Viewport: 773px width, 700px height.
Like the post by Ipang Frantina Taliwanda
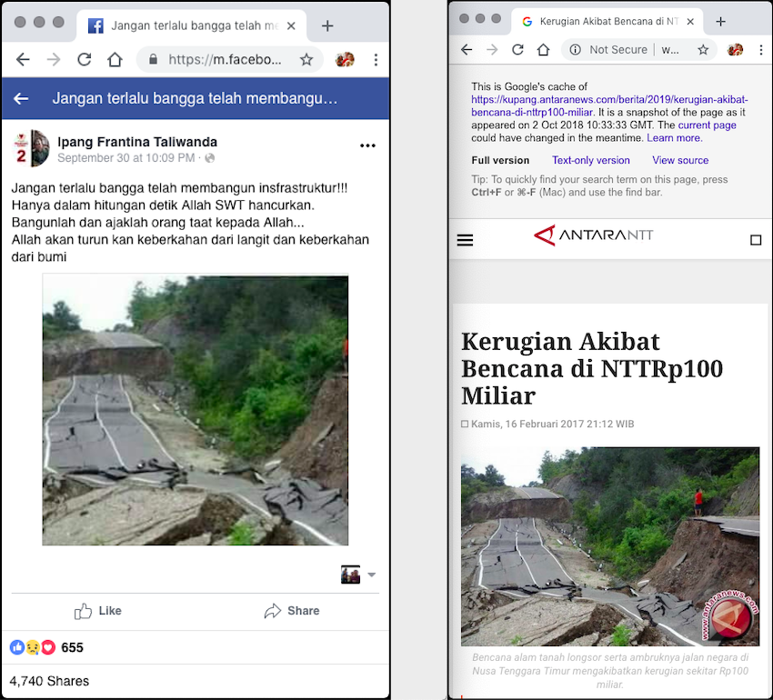[x=98, y=611]
